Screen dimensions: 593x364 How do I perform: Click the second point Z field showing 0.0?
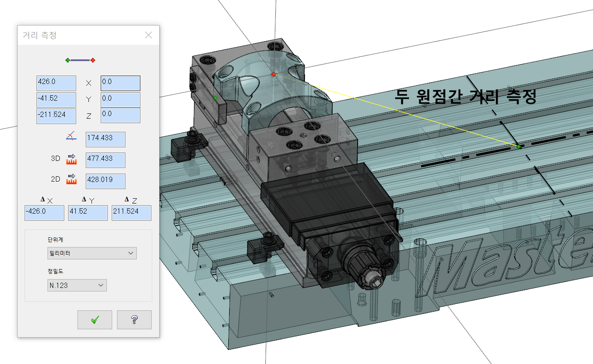coord(121,115)
